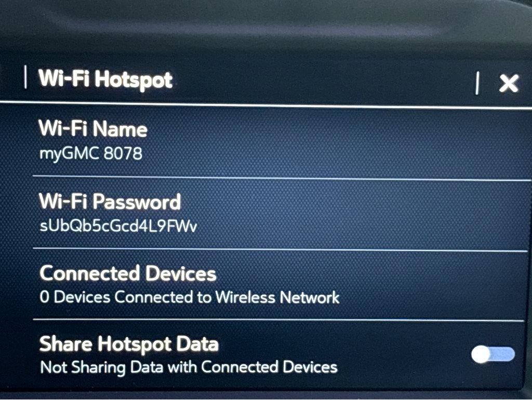Screen dimensions: 532x400
Task: Tap the Share Hotspot Data label
Action: (129, 344)
